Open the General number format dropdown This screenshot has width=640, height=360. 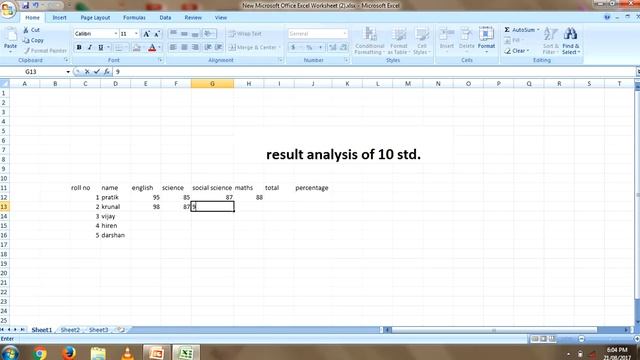[x=344, y=34]
